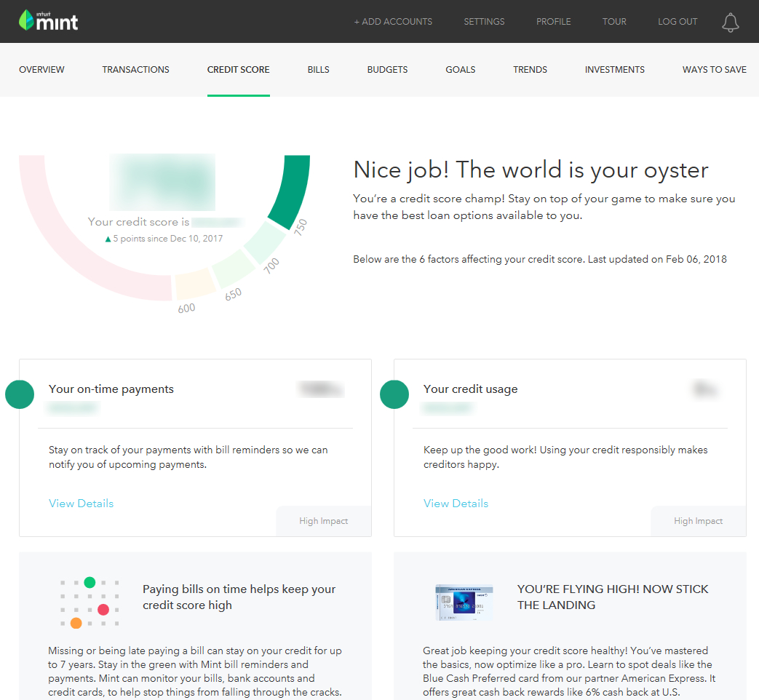Viewport: 759px width, 700px height.
Task: View Details for on-time payments
Action: tap(82, 504)
